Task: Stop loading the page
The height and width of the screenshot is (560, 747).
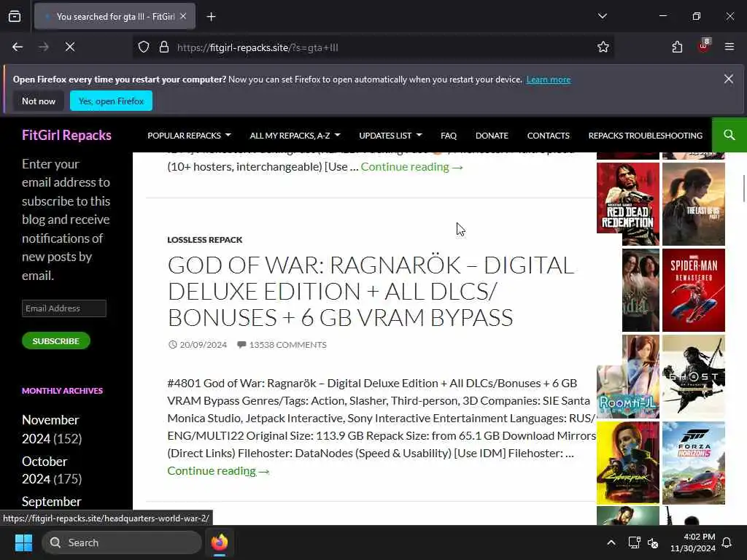Action: pyautogui.click(x=69, y=47)
